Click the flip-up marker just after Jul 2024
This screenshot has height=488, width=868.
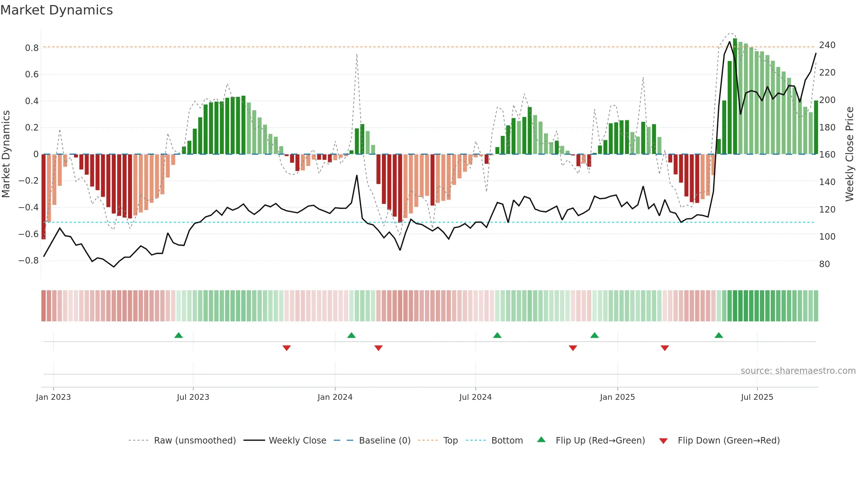pyautogui.click(x=497, y=335)
